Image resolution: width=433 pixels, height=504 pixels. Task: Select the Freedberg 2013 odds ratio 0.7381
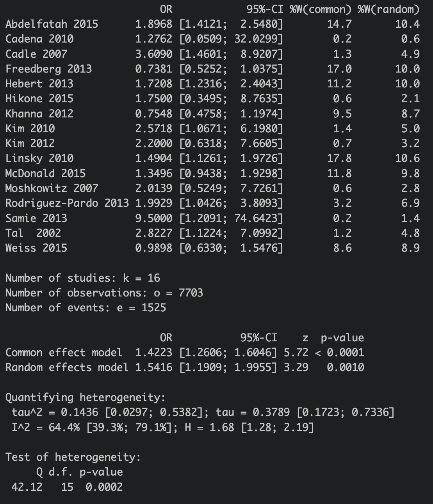pyautogui.click(x=153, y=69)
